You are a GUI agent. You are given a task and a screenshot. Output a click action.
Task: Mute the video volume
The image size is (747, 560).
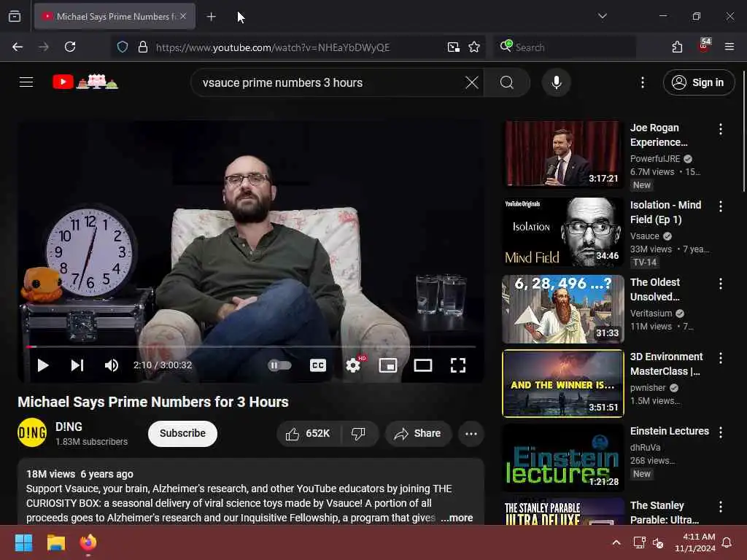coord(112,365)
